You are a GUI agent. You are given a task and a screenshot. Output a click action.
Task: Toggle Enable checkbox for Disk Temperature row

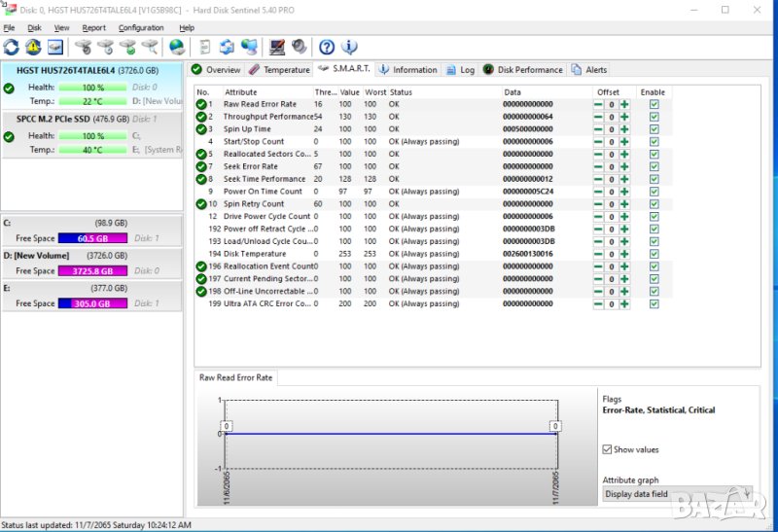pos(654,254)
